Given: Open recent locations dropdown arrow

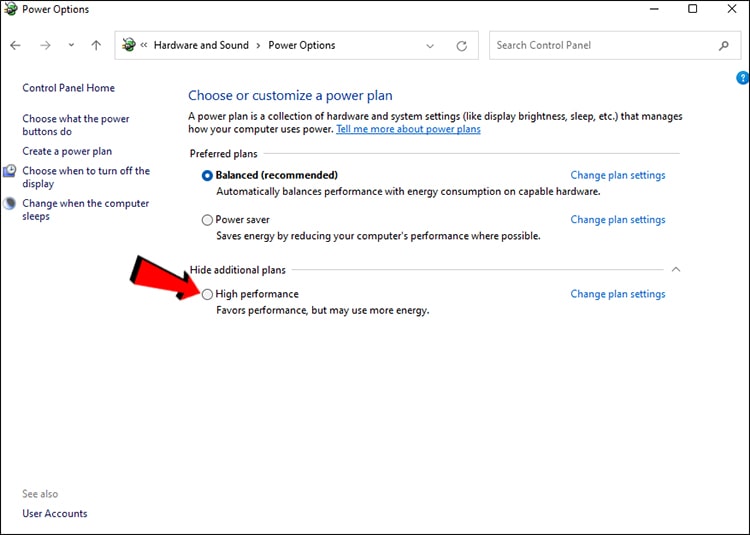Looking at the screenshot, I should tap(71, 45).
